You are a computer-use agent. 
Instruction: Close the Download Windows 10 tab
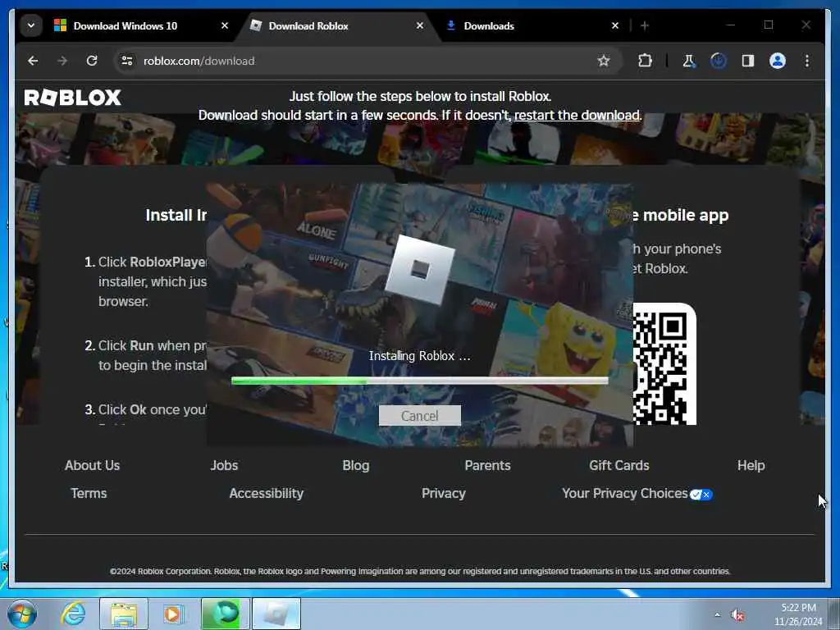click(225, 25)
